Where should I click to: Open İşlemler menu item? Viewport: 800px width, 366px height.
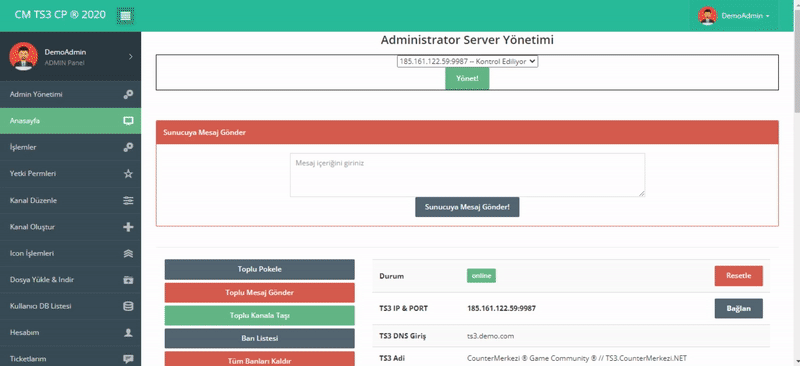point(70,147)
